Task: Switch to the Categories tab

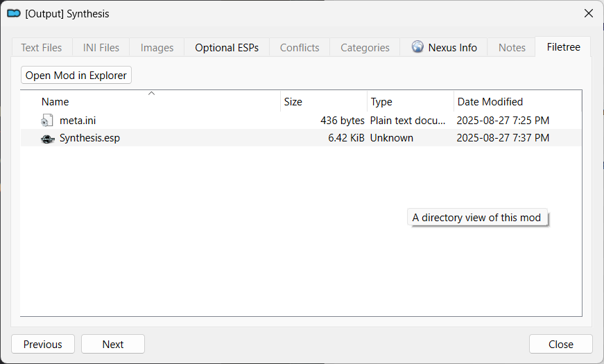Action: coord(365,48)
